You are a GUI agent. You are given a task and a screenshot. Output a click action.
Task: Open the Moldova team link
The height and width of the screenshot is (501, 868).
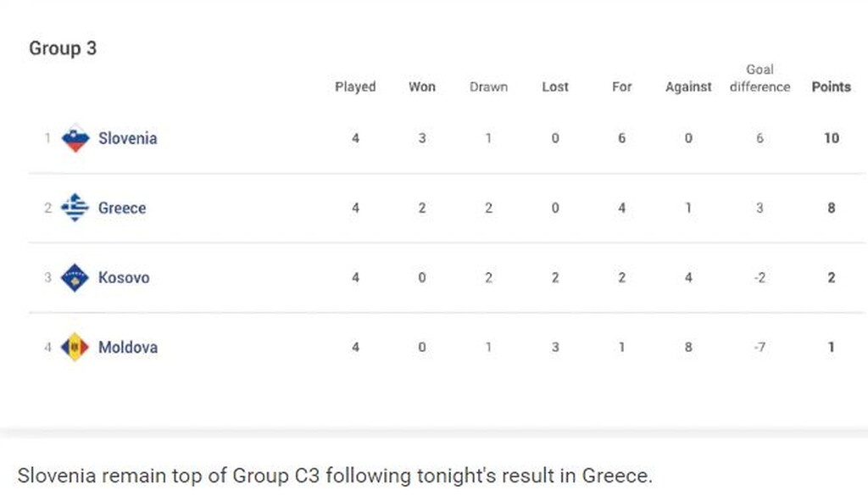click(128, 347)
